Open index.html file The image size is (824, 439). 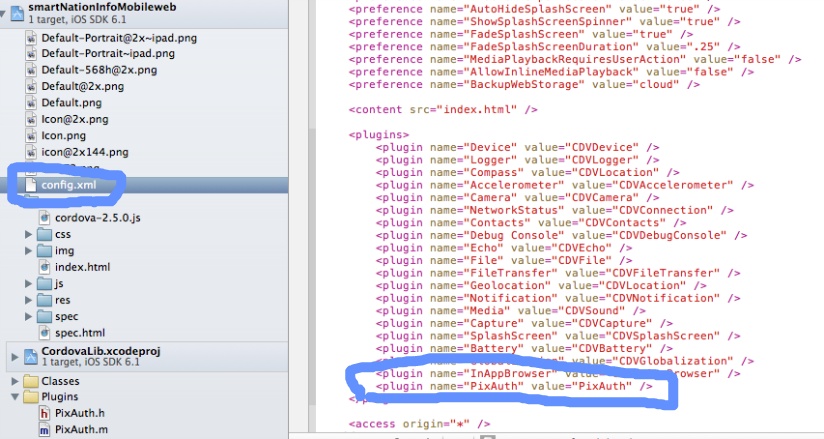pyautogui.click(x=83, y=267)
